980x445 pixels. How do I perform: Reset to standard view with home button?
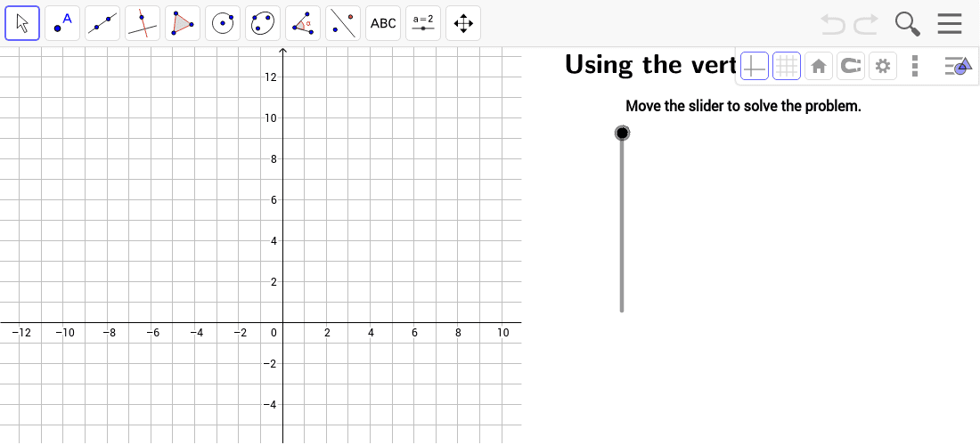click(x=819, y=66)
